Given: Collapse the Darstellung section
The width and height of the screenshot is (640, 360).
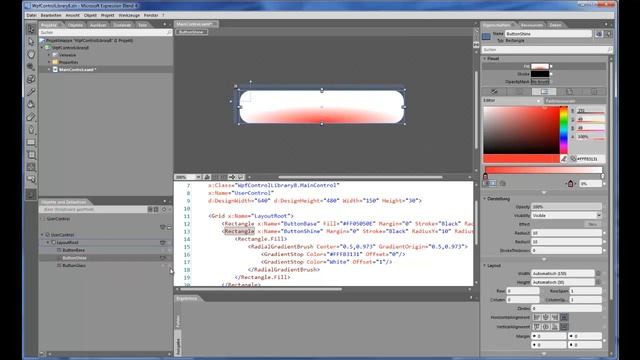Looking at the screenshot, I should point(485,199).
